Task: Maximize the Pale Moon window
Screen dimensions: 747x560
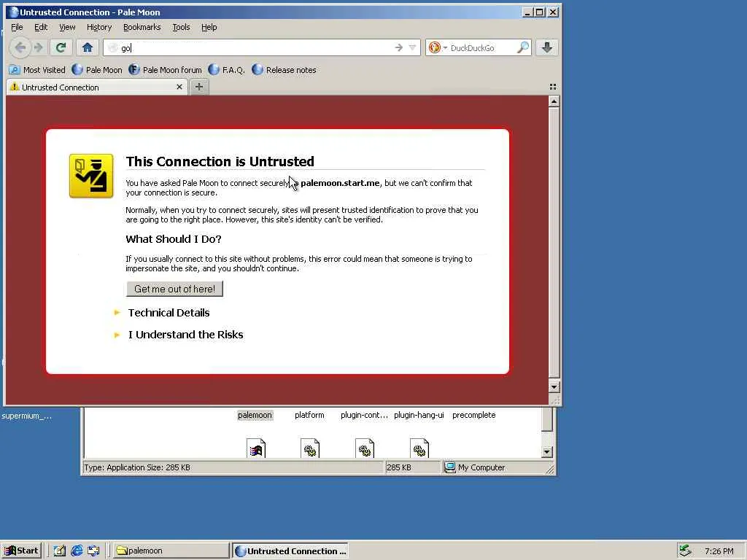Action: click(x=540, y=12)
